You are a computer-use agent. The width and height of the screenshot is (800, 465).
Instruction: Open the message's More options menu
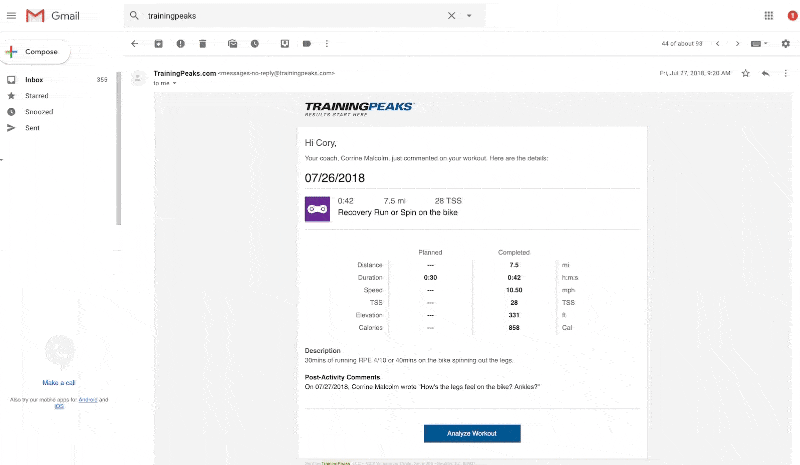pos(786,74)
